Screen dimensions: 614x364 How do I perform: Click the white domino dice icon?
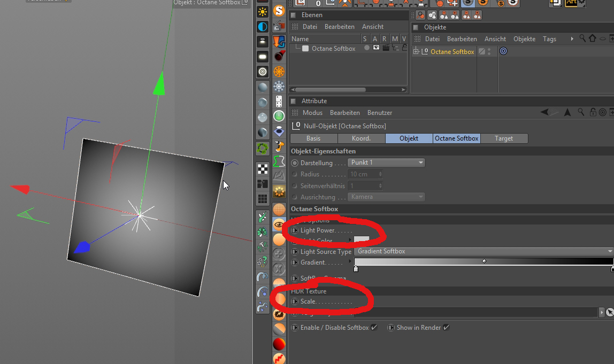[x=279, y=102]
